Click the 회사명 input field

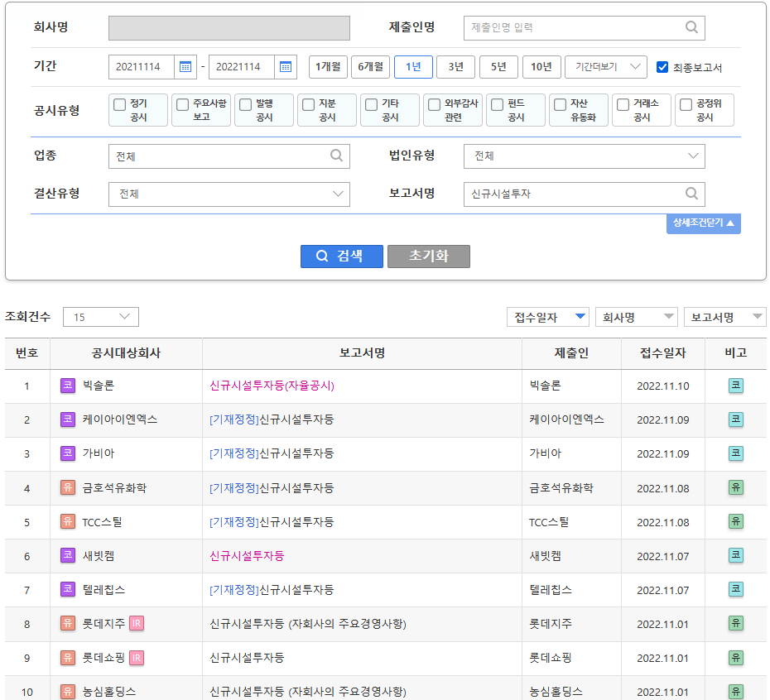click(229, 28)
